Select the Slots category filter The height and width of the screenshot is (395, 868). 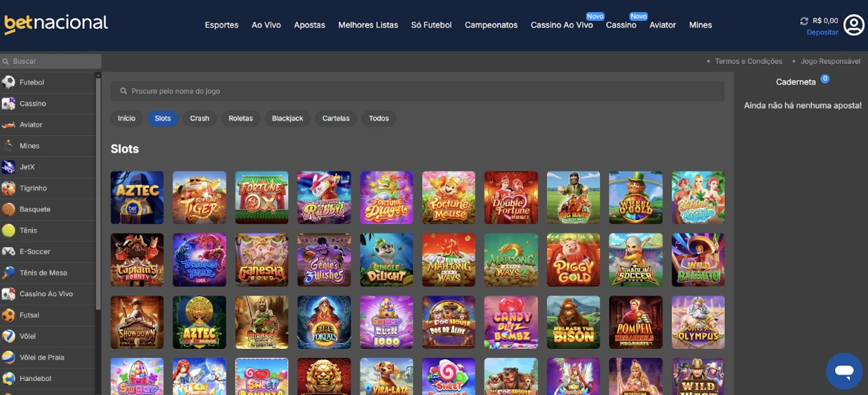coord(163,118)
